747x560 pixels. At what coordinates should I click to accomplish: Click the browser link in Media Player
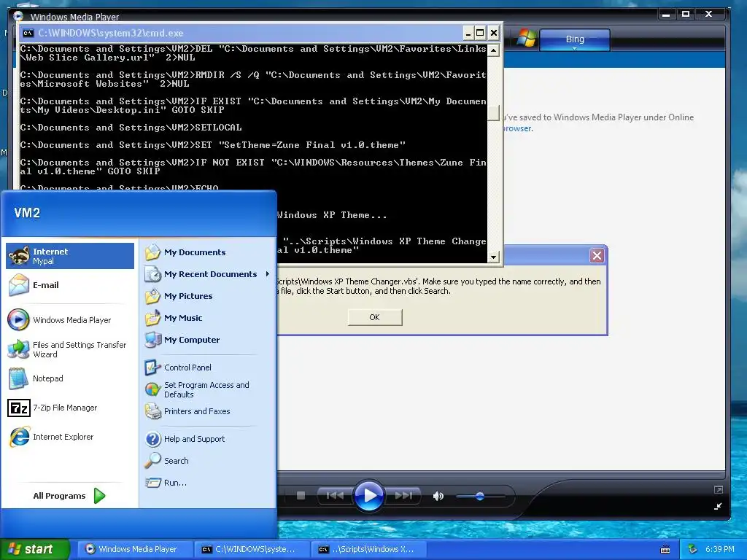point(518,128)
